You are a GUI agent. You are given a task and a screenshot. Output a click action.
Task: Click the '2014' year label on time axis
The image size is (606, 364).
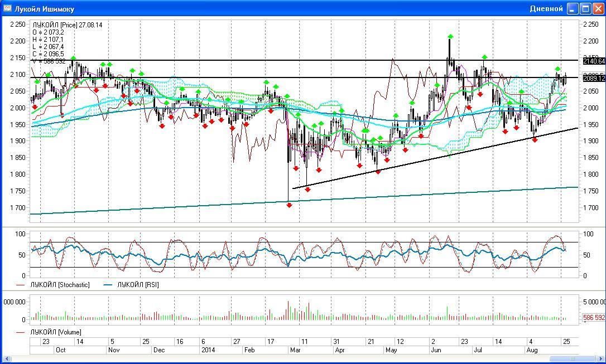tap(208, 350)
